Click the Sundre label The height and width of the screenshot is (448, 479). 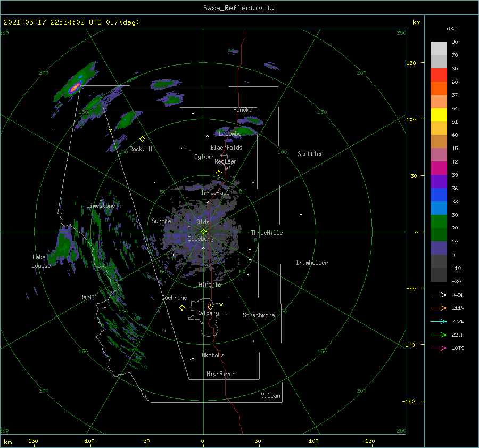(x=161, y=221)
